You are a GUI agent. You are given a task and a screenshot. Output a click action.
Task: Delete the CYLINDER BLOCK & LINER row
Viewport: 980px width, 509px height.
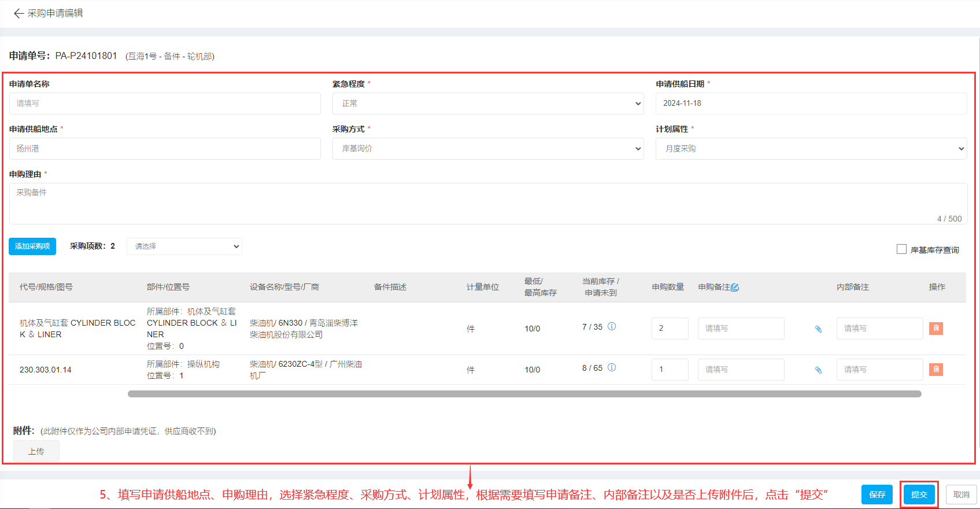pyautogui.click(x=936, y=328)
